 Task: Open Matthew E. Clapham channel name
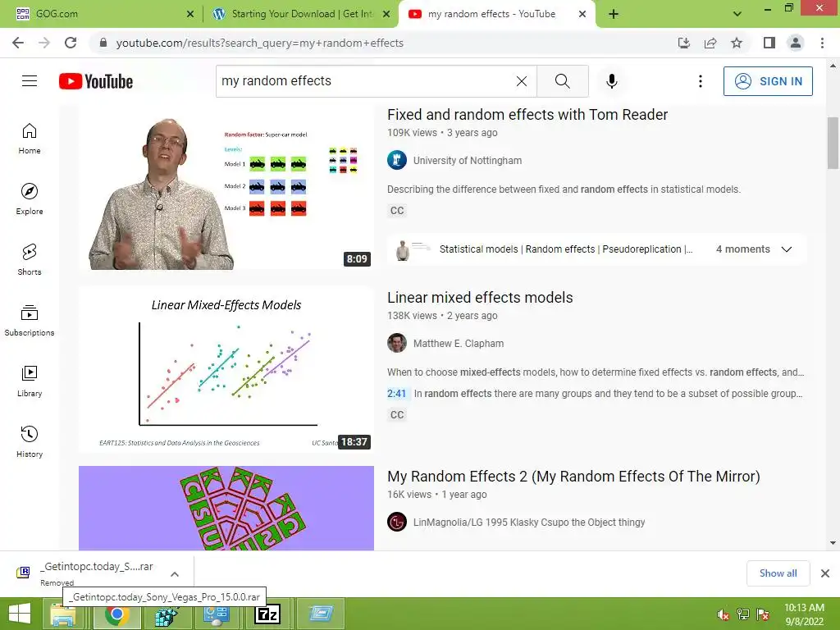click(458, 344)
